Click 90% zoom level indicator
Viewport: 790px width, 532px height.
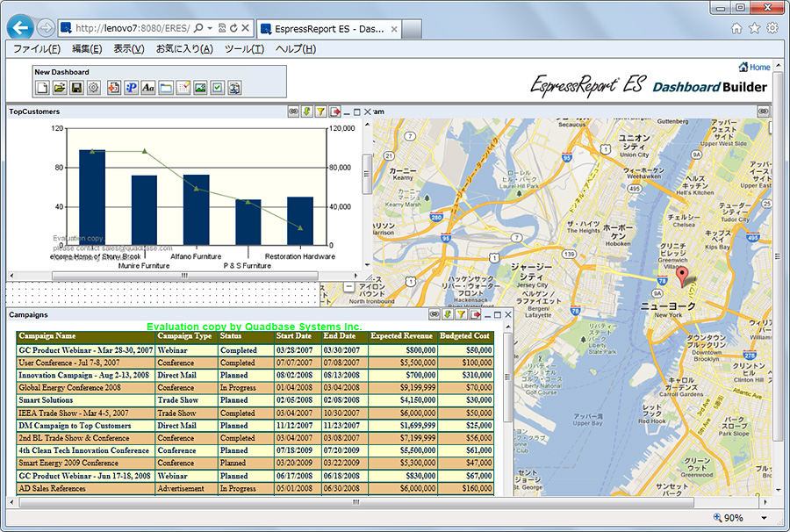click(728, 518)
